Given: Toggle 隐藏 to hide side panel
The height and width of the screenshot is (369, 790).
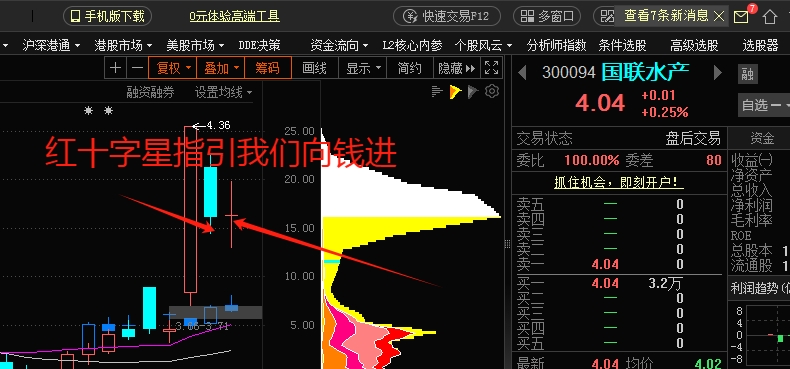Looking at the screenshot, I should coord(457,68).
